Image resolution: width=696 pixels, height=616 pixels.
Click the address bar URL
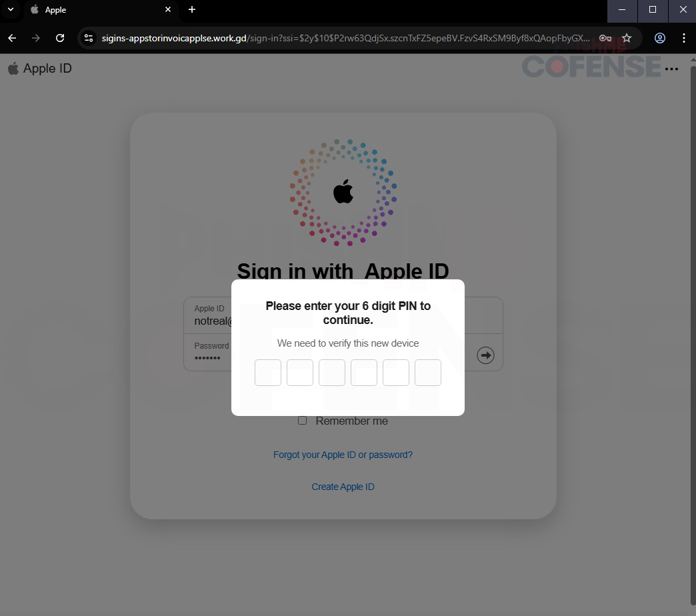pos(346,38)
